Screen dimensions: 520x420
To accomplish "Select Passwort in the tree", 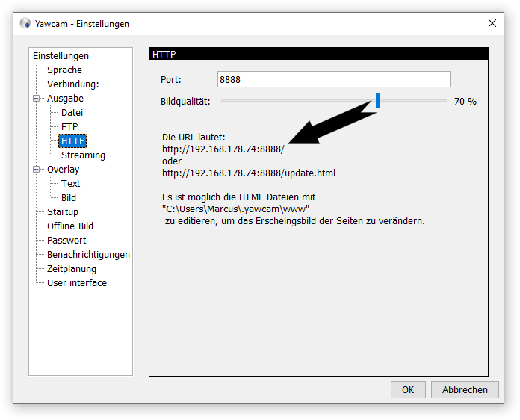I will [66, 241].
